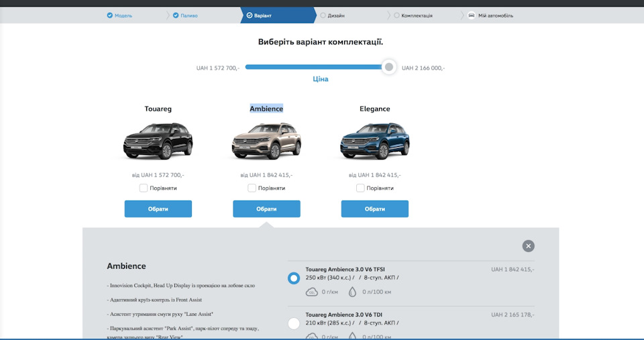Click the checkmark icon next to Модель
Image resolution: width=644 pixels, height=340 pixels.
point(109,15)
